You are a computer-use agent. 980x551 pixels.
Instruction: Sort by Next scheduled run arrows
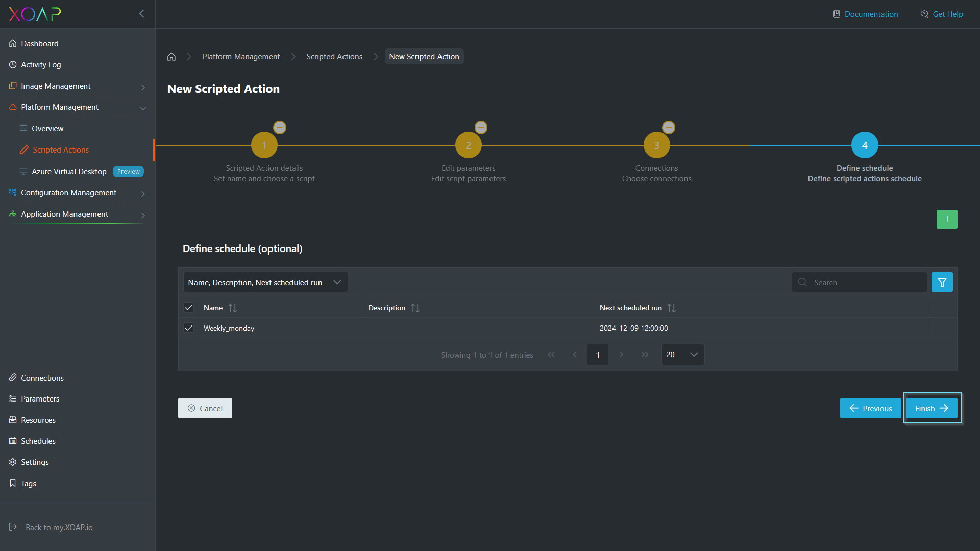click(x=671, y=308)
